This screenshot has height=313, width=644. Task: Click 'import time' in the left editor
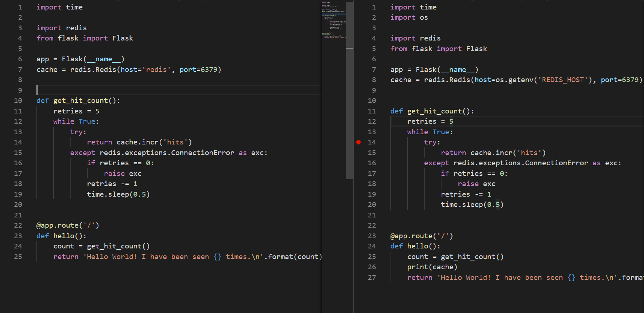point(59,7)
